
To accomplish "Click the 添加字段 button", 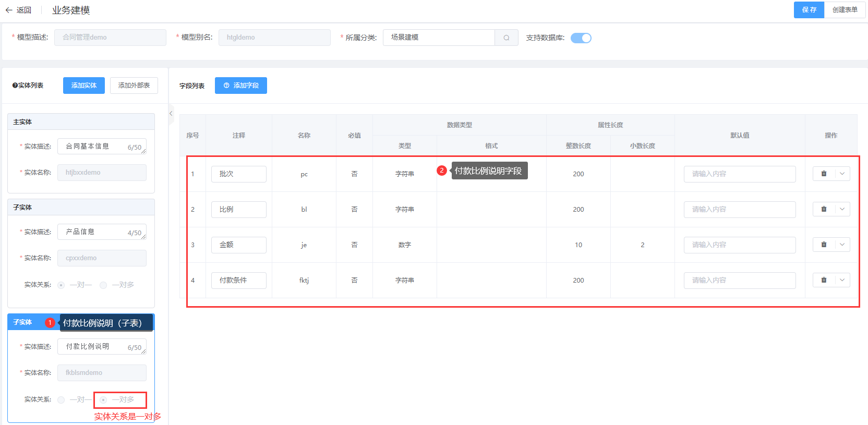I will 240,86.
